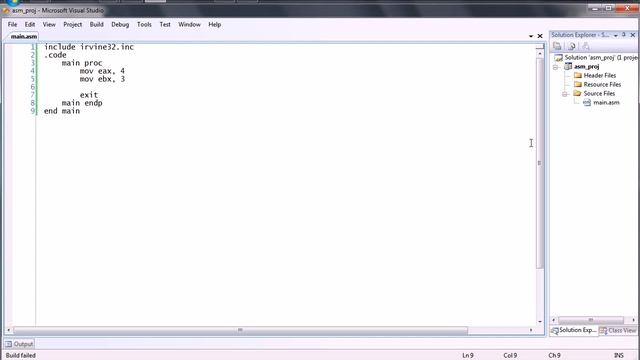The height and width of the screenshot is (360, 640).
Task: Place cursor on 'include irvine32.inc' line
Action: coord(89,47)
